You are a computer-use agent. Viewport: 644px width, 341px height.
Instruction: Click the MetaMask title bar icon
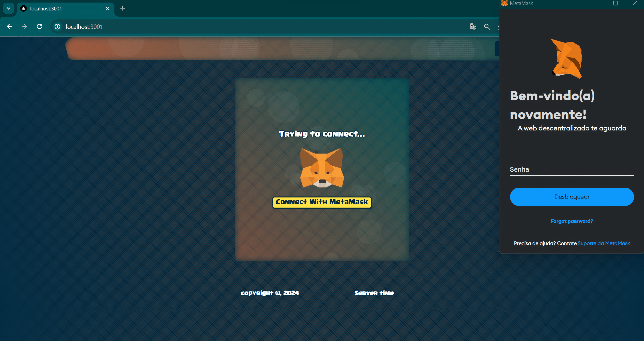click(x=504, y=3)
